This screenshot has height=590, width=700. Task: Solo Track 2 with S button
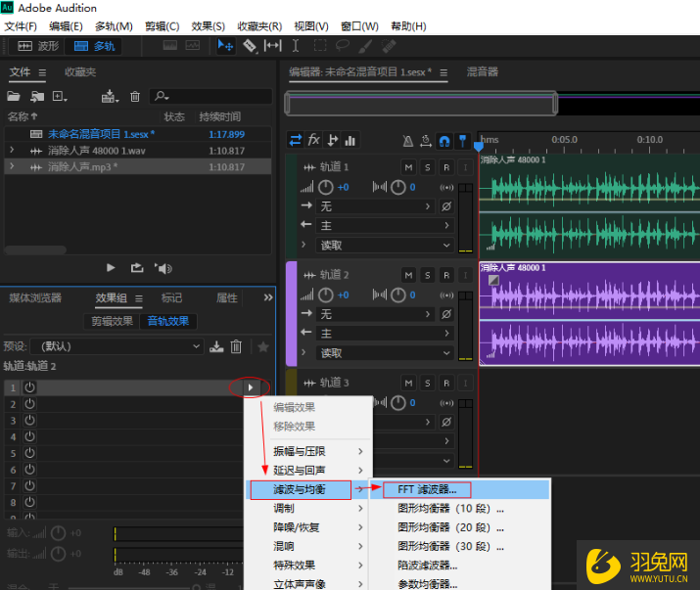click(x=428, y=275)
